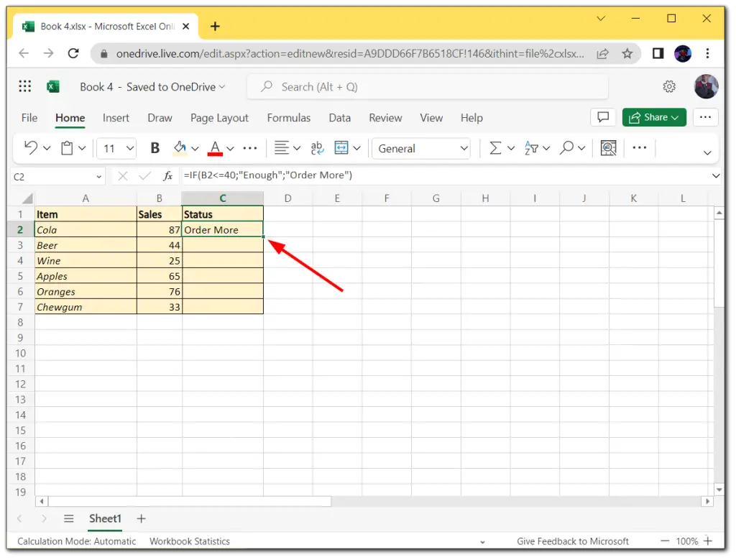Image resolution: width=736 pixels, height=560 pixels.
Task: Click the zoom level control
Action: point(687,541)
